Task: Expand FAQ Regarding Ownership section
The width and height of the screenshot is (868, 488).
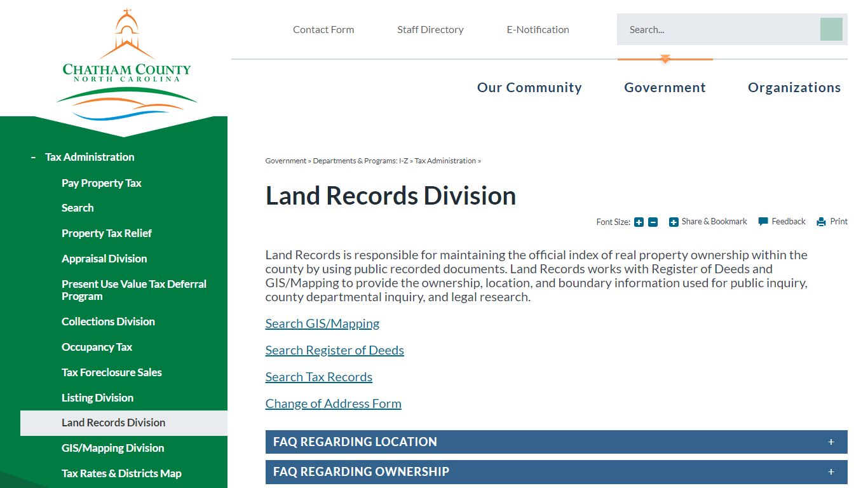Action: tap(557, 471)
